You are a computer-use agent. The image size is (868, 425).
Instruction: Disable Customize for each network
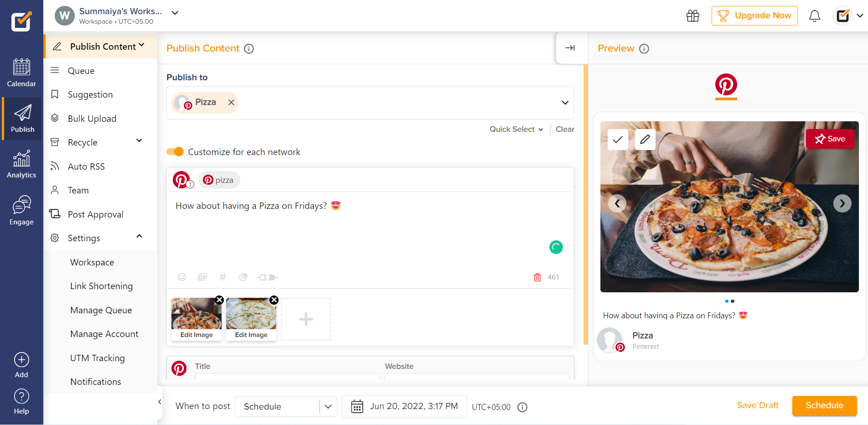point(175,151)
